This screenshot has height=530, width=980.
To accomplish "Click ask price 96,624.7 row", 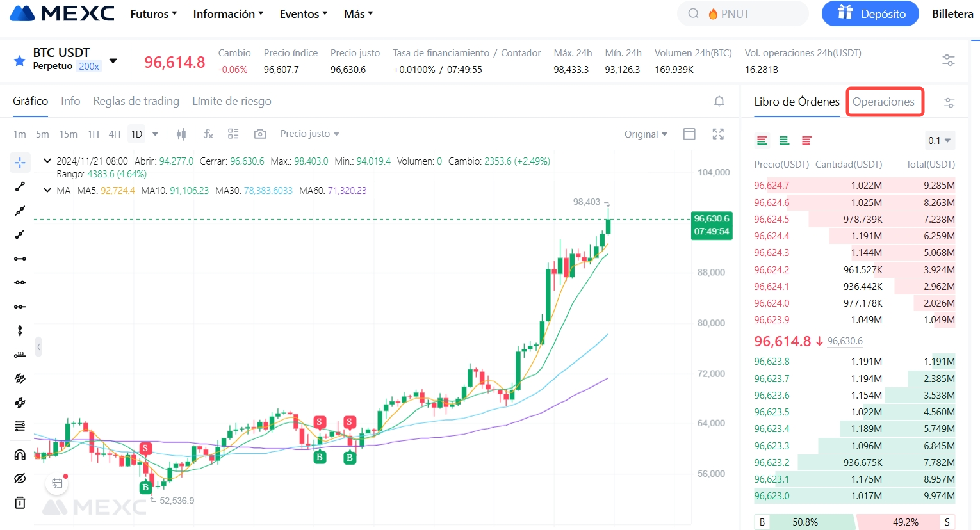I will pyautogui.click(x=854, y=186).
